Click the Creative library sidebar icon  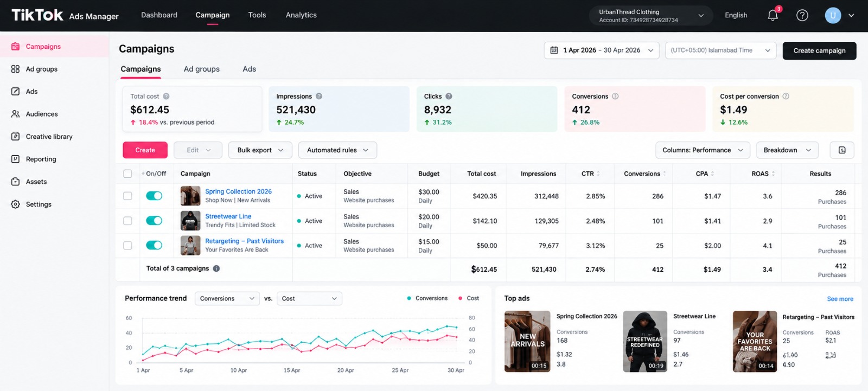[15, 137]
